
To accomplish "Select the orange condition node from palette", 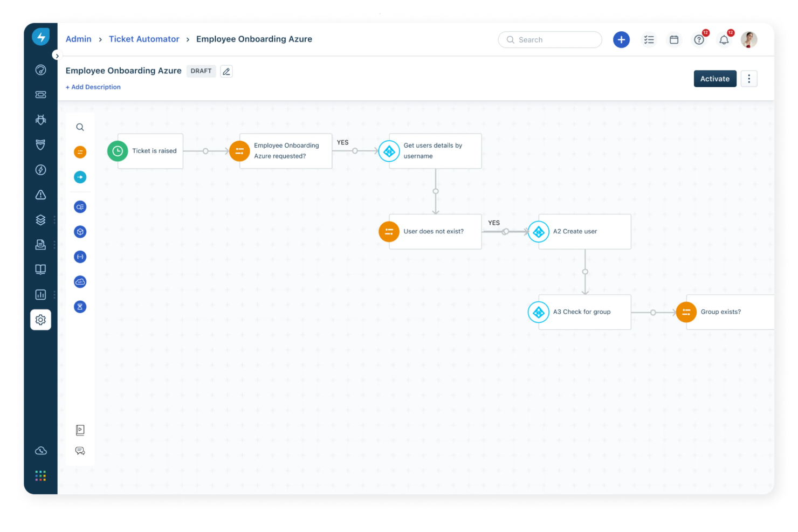I will (x=80, y=151).
